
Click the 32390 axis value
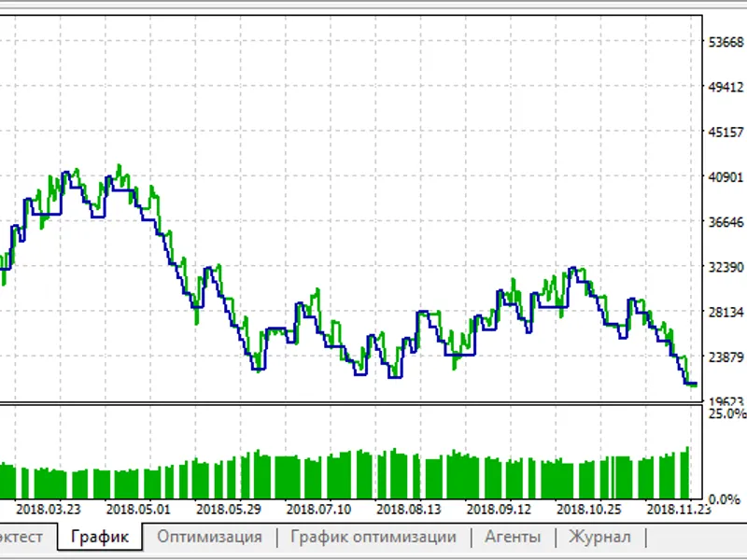pos(726,267)
